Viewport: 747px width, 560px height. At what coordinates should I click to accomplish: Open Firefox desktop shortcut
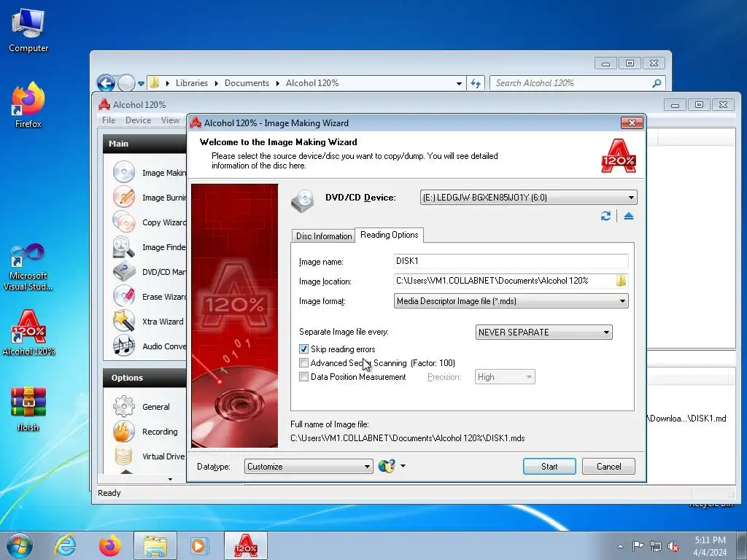click(x=28, y=105)
